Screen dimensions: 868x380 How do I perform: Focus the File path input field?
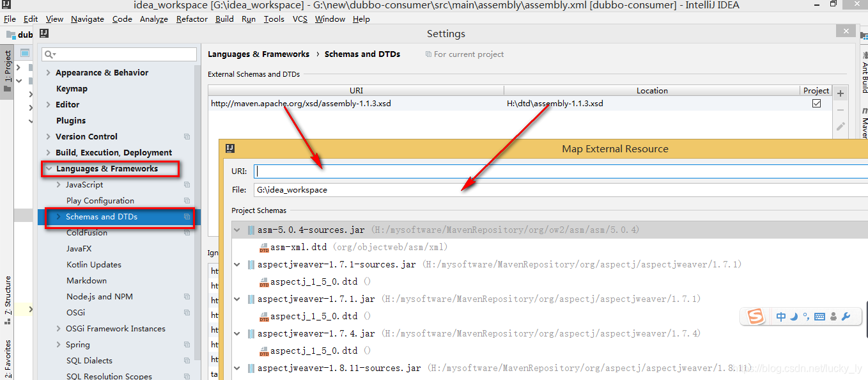[561, 190]
